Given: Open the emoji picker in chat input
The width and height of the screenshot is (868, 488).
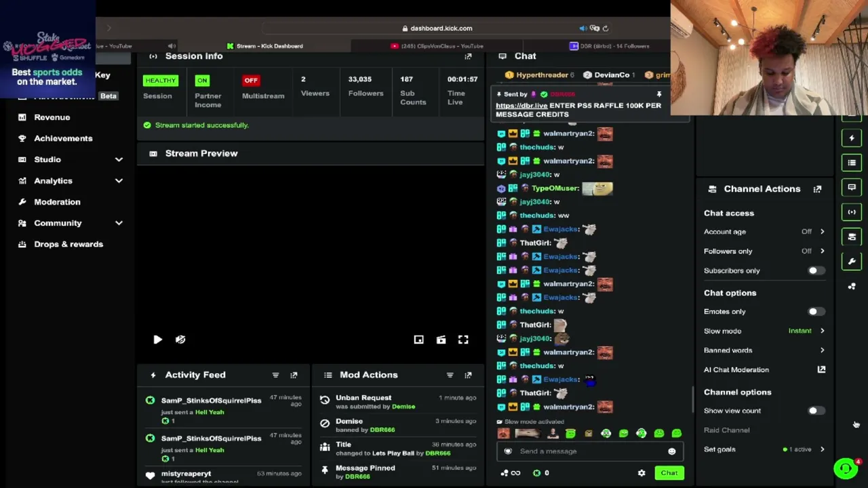Looking at the screenshot, I should pyautogui.click(x=672, y=451).
